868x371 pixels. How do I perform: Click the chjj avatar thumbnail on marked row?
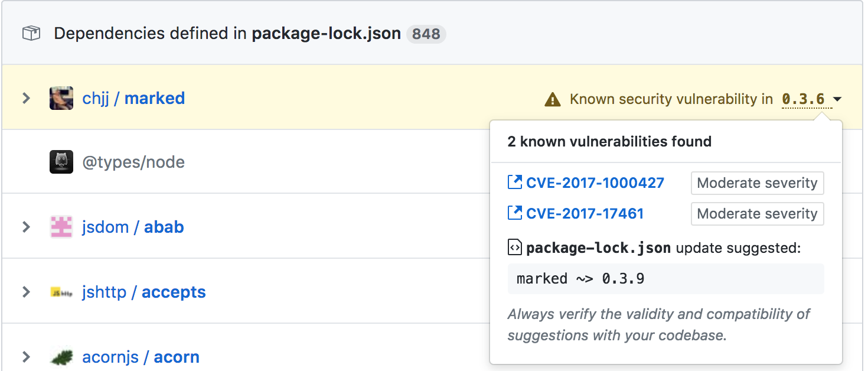pyautogui.click(x=61, y=97)
